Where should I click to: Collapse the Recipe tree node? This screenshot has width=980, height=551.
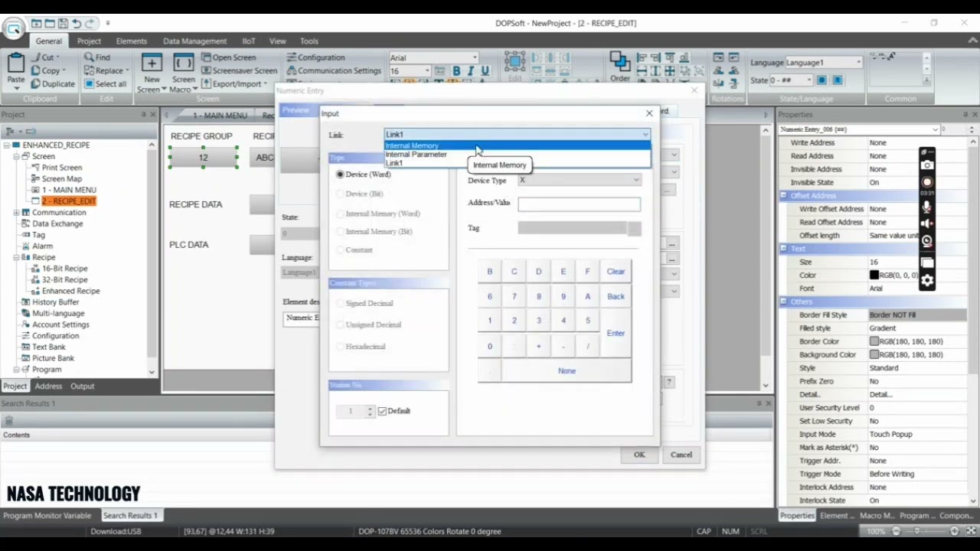[x=16, y=257]
